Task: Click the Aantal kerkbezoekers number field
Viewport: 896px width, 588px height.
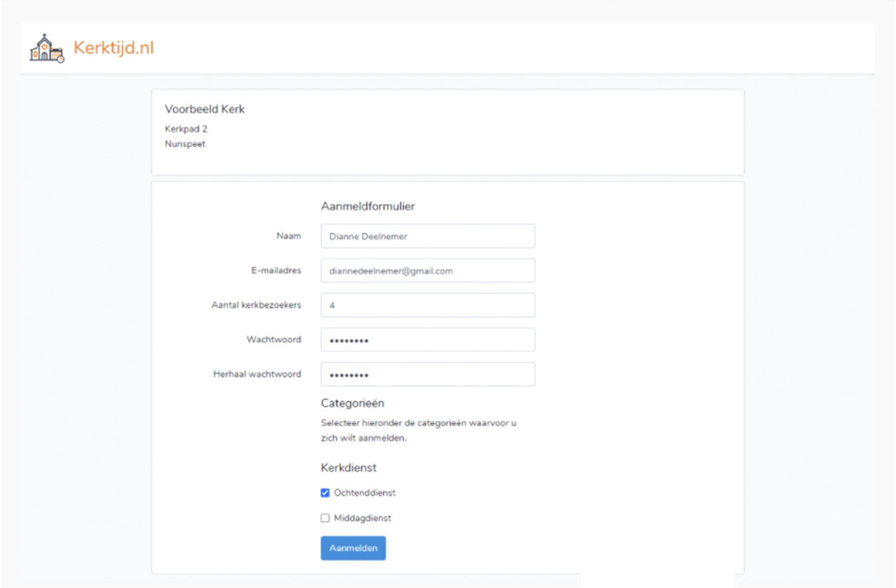Action: (x=428, y=305)
